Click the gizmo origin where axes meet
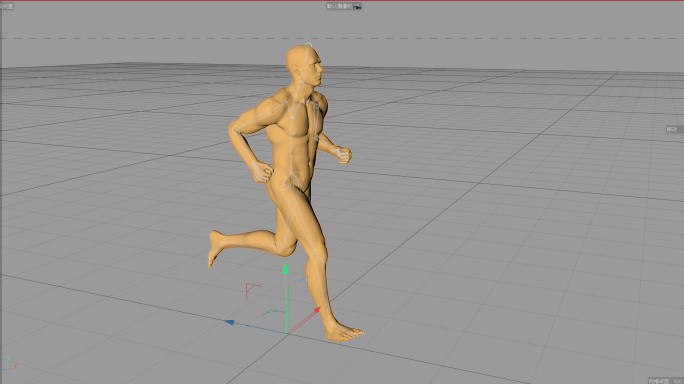The height and width of the screenshot is (384, 684). pyautogui.click(x=287, y=333)
